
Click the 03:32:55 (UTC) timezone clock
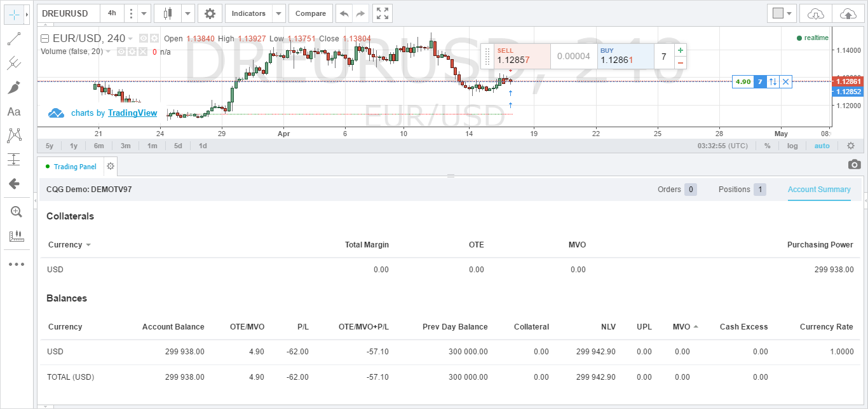pyautogui.click(x=723, y=146)
